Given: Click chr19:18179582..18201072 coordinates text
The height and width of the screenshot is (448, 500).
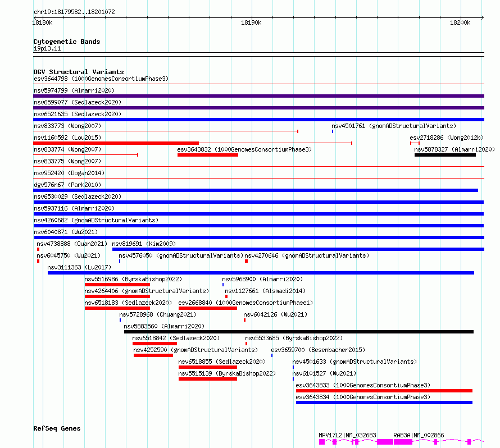Looking at the screenshot, I should [74, 12].
